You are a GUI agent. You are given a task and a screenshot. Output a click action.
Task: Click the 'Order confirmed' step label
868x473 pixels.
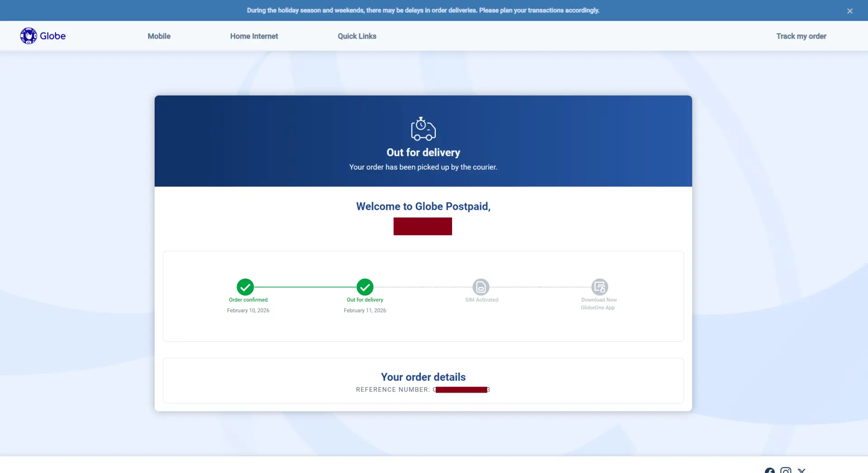248,300
